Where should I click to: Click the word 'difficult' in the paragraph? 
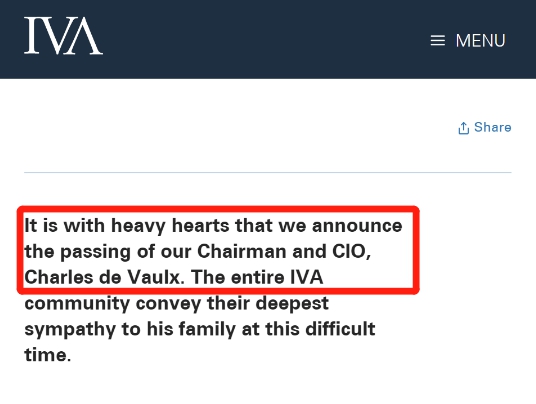340,329
